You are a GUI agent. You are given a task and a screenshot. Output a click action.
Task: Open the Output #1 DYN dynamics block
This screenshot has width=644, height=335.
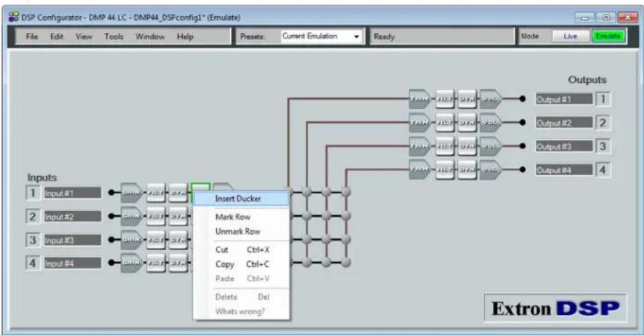point(467,99)
